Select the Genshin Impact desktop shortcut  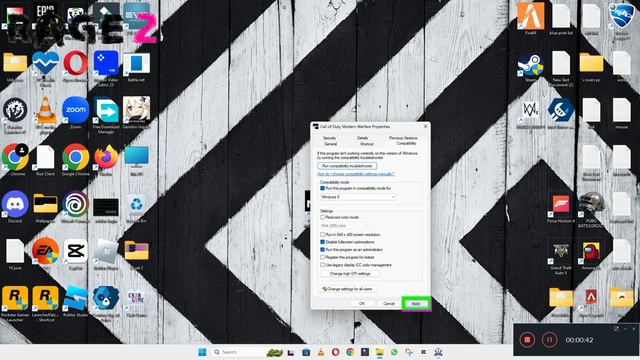(x=136, y=110)
